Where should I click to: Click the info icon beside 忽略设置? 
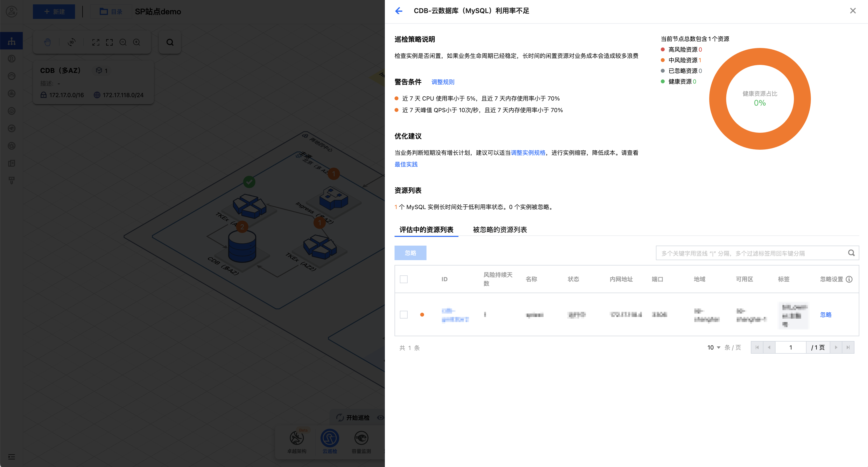pos(849,279)
